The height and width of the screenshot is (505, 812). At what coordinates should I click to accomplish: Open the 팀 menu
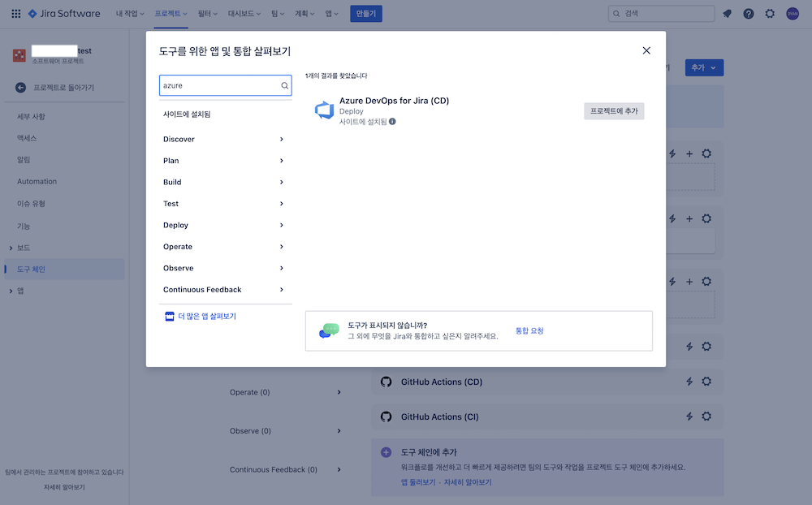(278, 14)
